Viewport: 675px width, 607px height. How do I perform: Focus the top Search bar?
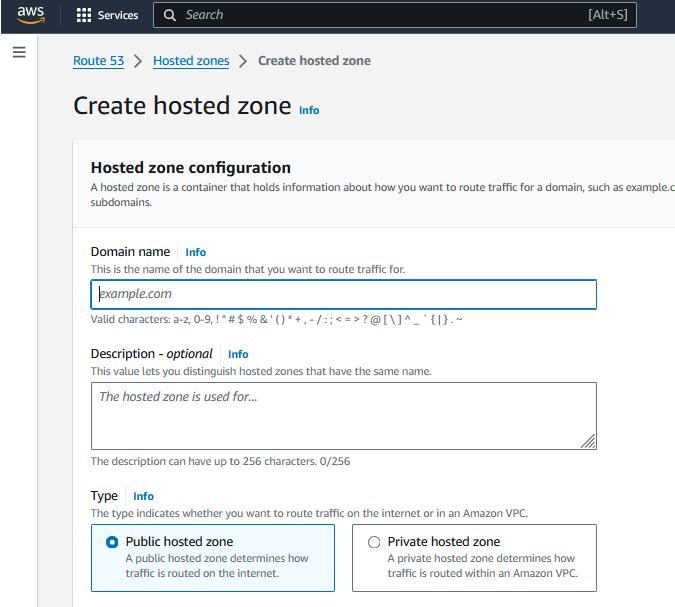click(394, 15)
